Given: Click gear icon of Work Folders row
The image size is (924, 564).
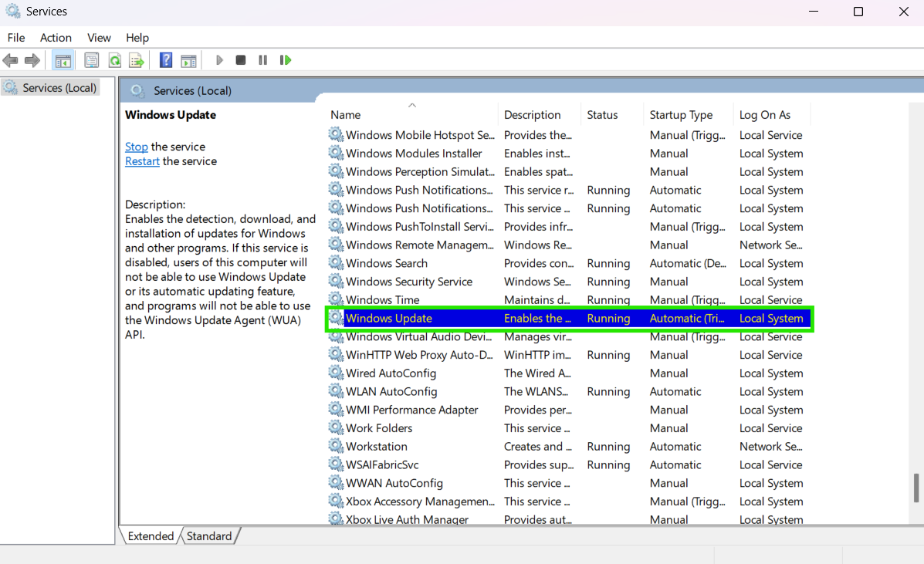Looking at the screenshot, I should point(336,427).
